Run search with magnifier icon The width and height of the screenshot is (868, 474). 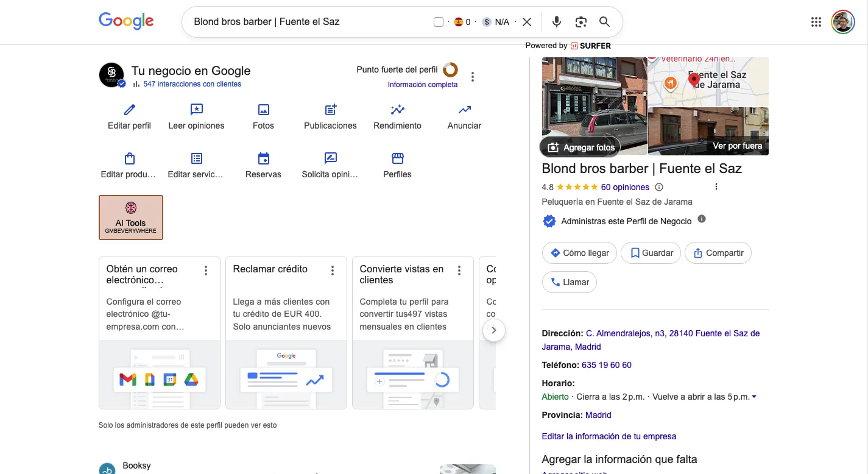point(604,22)
